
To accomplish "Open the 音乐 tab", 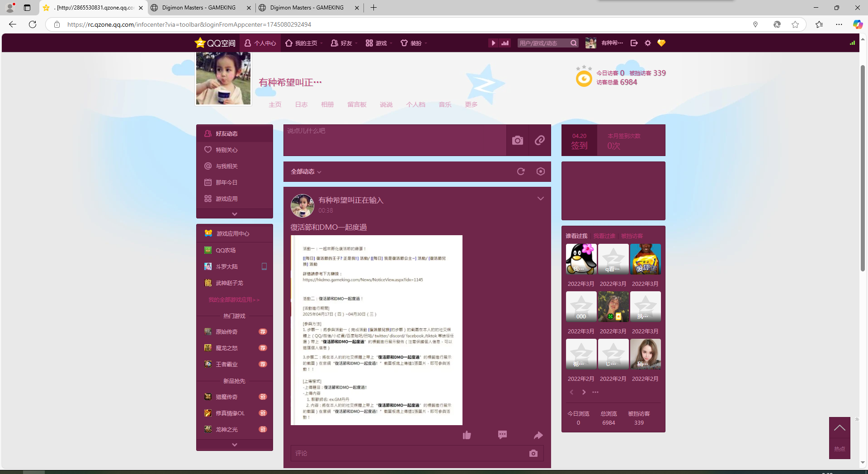I will coord(445,104).
